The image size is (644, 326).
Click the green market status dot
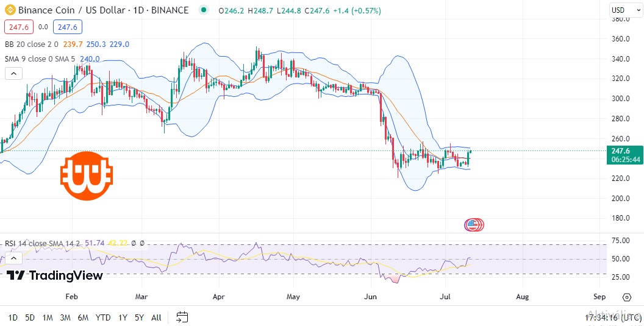click(x=203, y=10)
